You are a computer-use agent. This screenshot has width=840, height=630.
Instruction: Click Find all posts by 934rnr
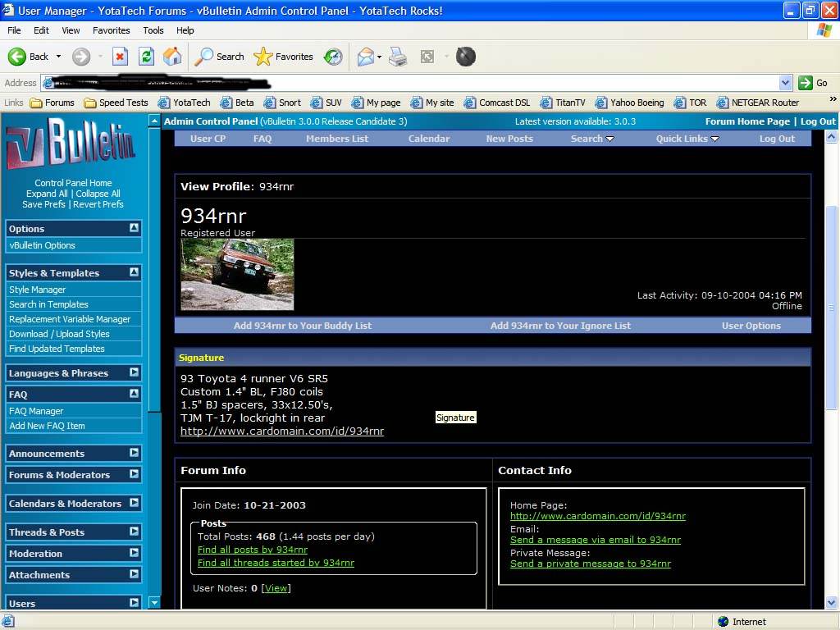pyautogui.click(x=253, y=550)
